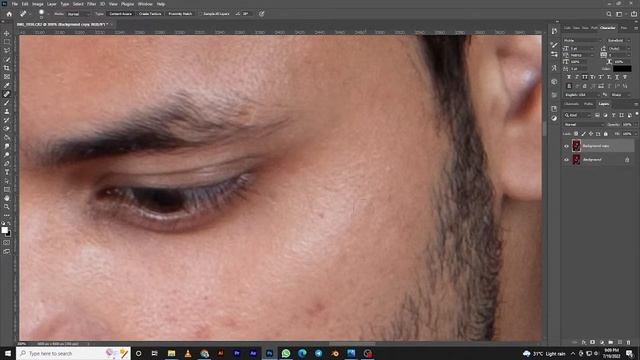Viewport: 640px width, 360px height.
Task: Open the File menu
Action: point(15,4)
